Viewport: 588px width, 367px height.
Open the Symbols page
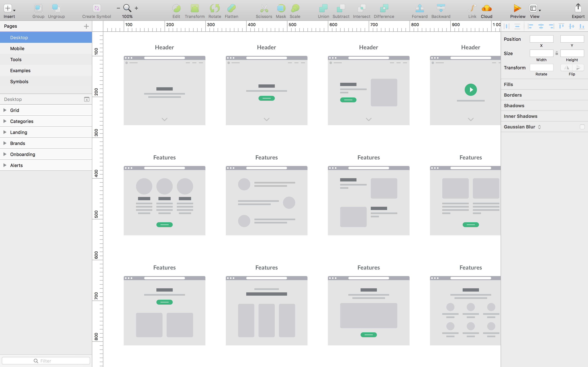(x=19, y=81)
